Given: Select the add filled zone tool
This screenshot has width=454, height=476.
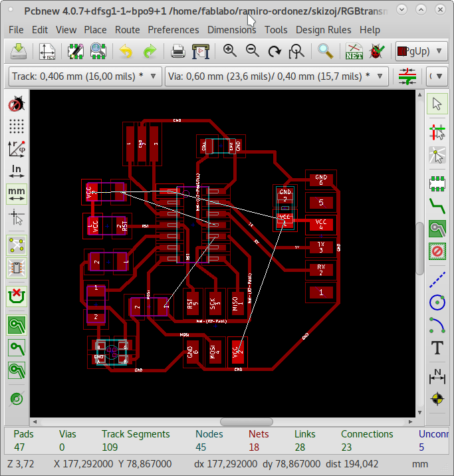Looking at the screenshot, I should 437,229.
